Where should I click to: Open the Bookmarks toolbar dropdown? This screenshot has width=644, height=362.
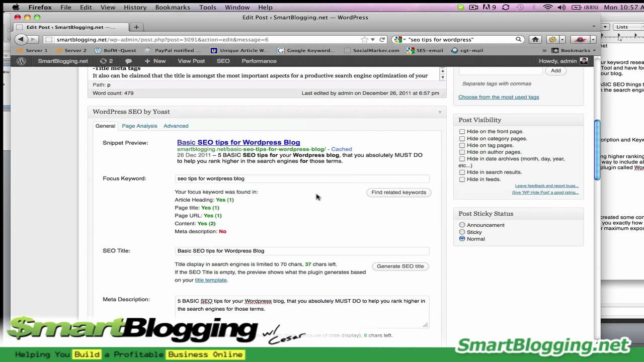tap(574, 50)
